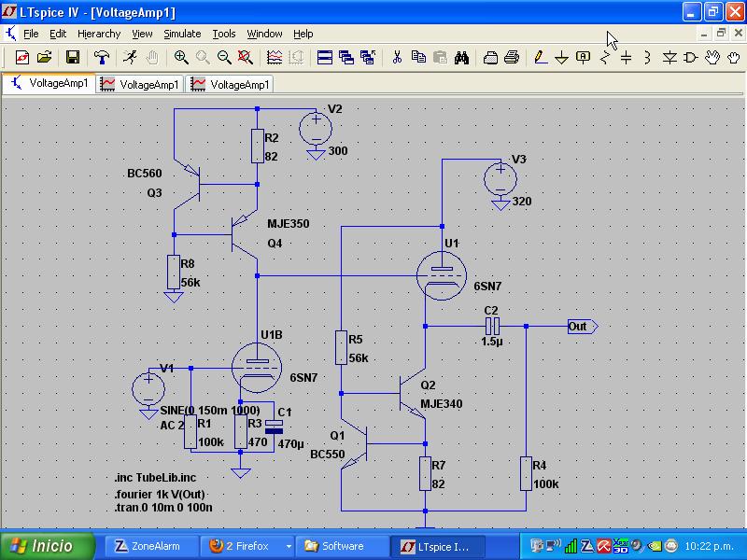Select the Place Ground symbol tool
The height and width of the screenshot is (560, 747).
[x=562, y=58]
